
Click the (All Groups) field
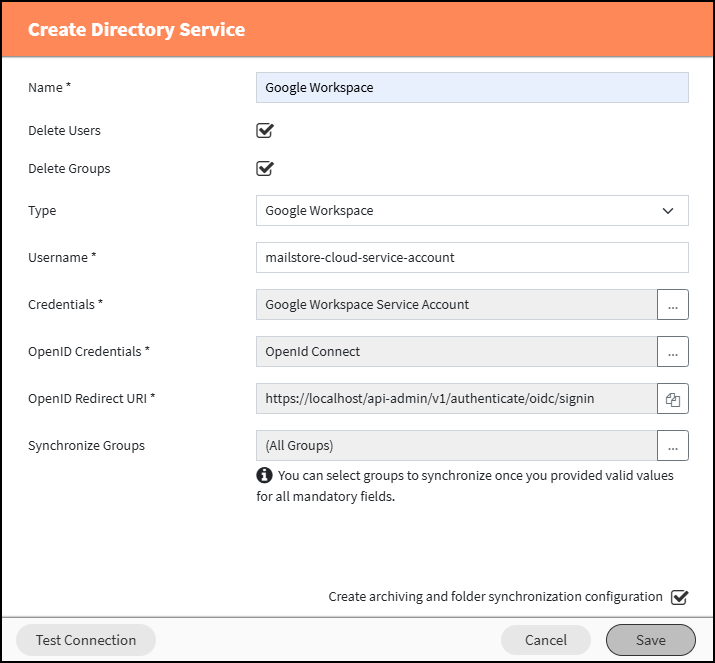pos(456,445)
